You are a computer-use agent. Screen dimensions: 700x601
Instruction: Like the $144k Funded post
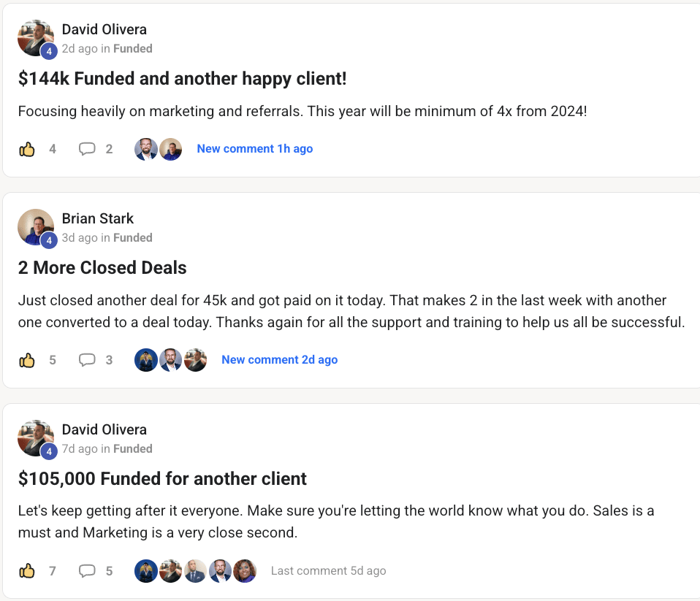tap(27, 149)
